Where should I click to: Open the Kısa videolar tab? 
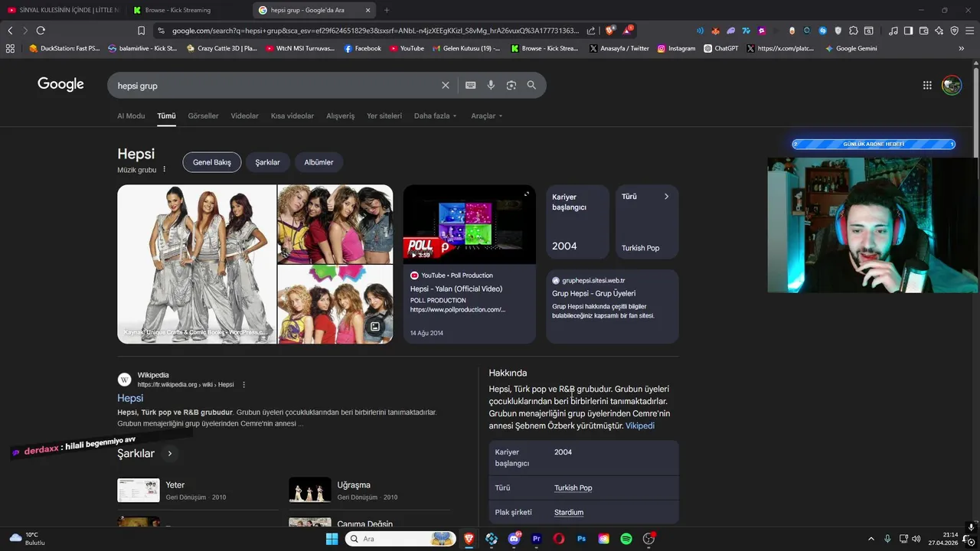tap(292, 116)
